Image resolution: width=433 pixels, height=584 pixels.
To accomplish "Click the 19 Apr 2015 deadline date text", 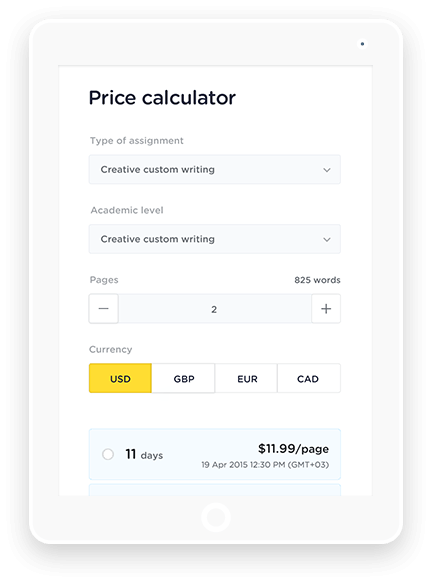I will 265,465.
